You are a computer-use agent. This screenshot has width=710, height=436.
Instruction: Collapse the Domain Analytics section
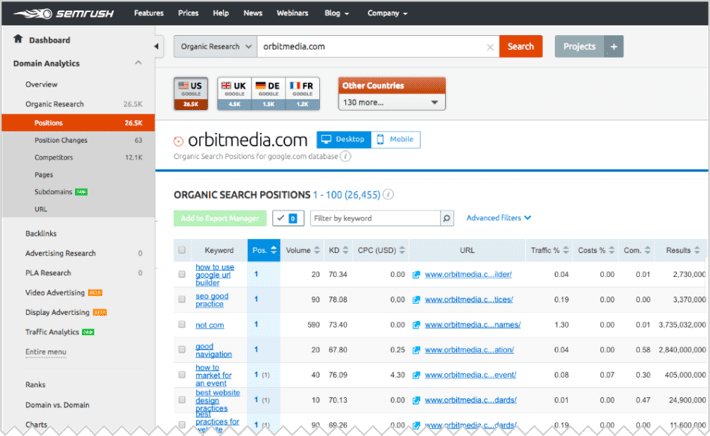[138, 63]
